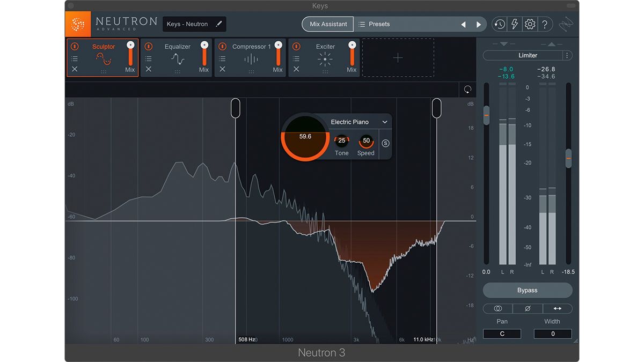Click the input gain fader handle

tap(486, 115)
